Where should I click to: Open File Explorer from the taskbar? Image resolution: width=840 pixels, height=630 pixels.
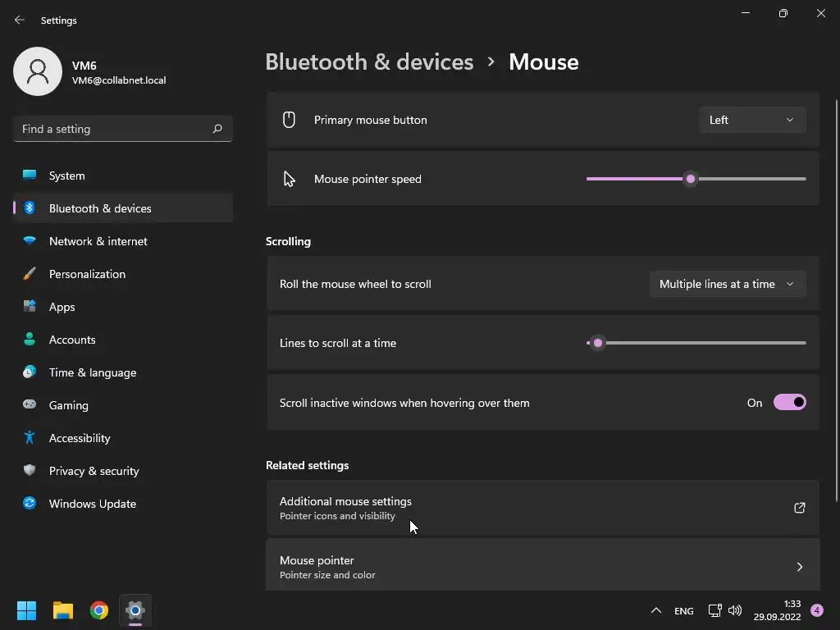tap(63, 610)
